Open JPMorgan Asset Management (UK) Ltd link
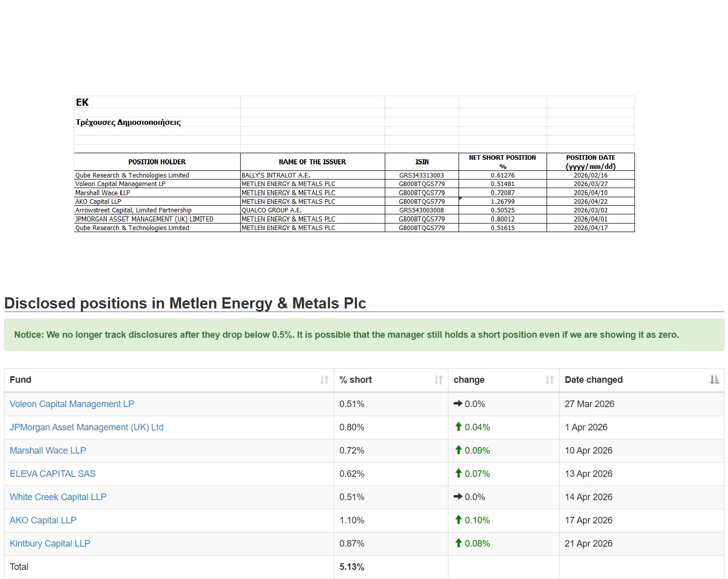Image resolution: width=728 pixels, height=579 pixels. pyautogui.click(x=86, y=427)
